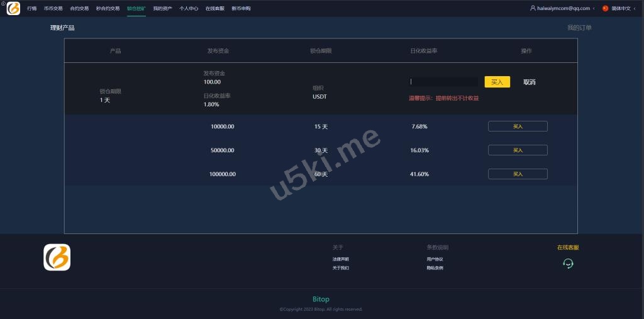Click 买入 for the 30 天 product
The height and width of the screenshot is (319, 644).
518,150
